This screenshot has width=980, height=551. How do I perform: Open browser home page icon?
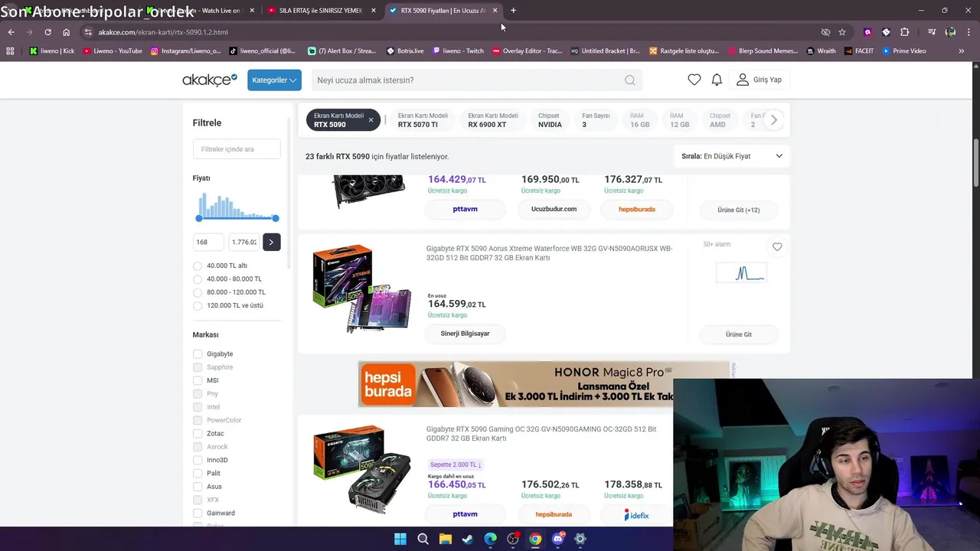[66, 32]
